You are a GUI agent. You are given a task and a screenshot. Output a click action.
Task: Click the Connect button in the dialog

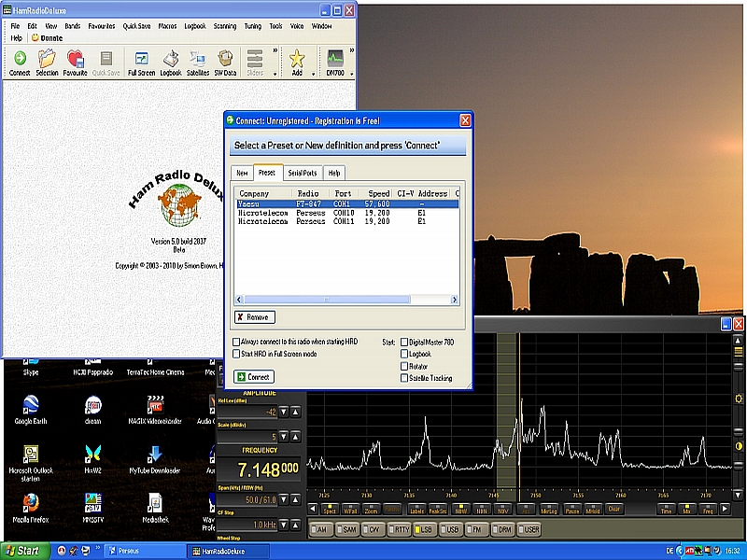[254, 377]
